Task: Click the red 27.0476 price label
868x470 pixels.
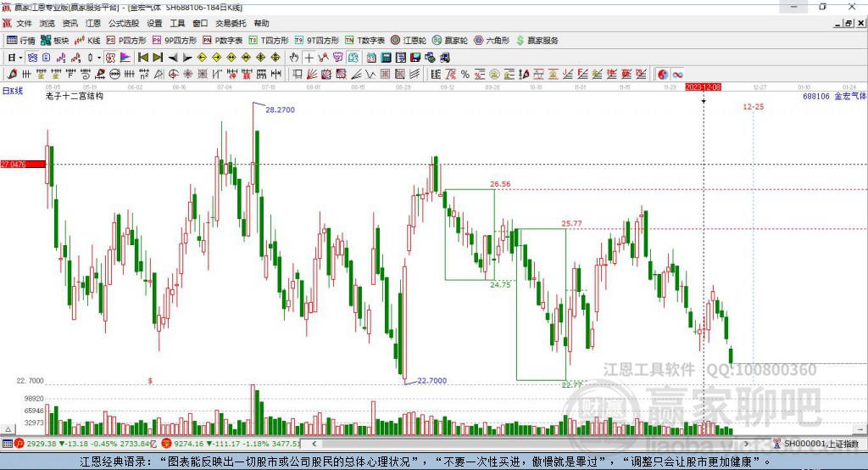Action: pos(23,164)
